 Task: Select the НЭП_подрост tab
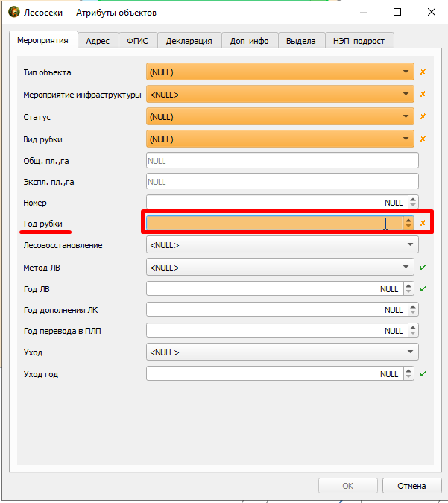pyautogui.click(x=359, y=41)
